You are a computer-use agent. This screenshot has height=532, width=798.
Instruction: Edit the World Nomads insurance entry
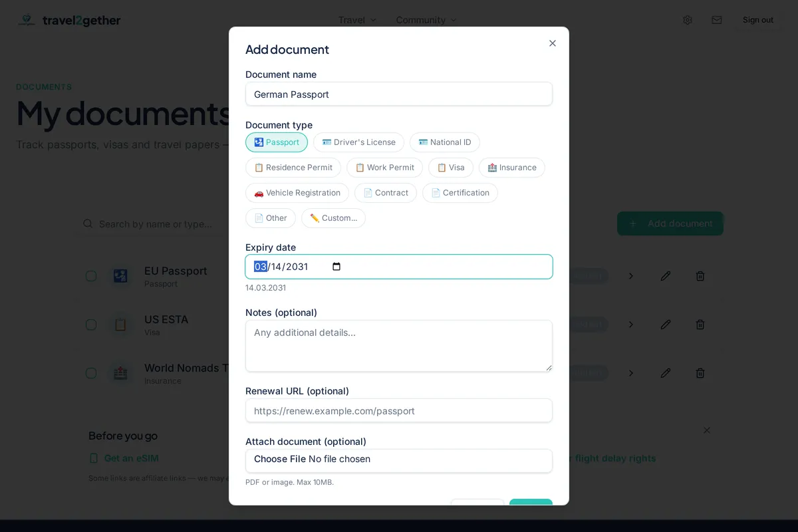pos(666,373)
